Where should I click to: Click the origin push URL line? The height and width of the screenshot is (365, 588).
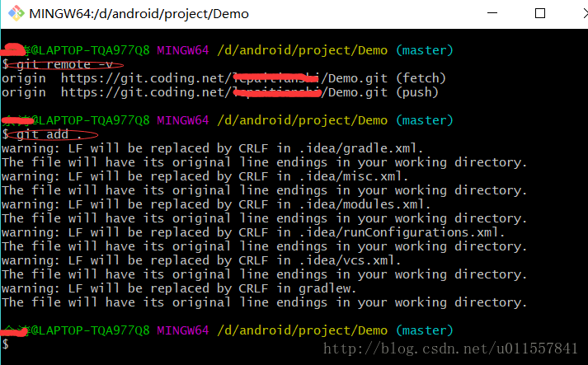pos(219,92)
